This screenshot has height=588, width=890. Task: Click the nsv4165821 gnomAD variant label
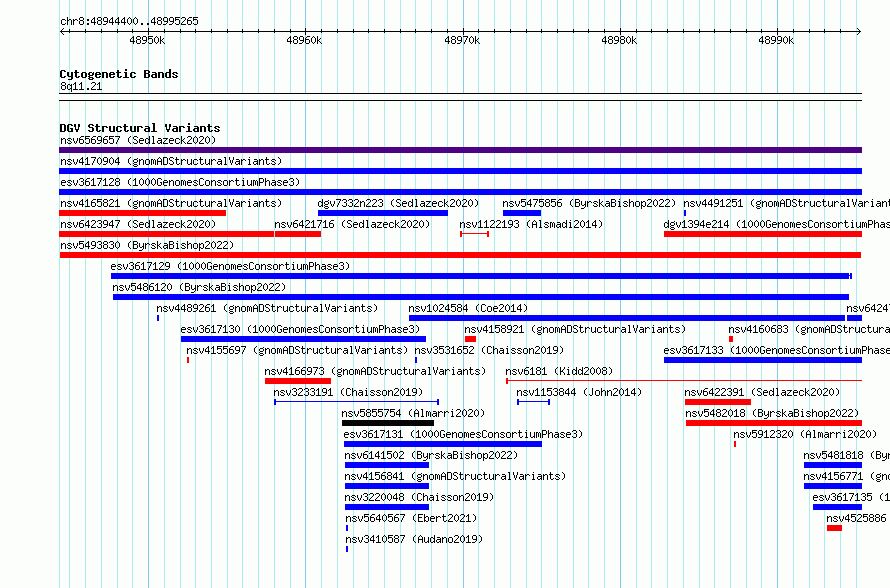click(171, 203)
